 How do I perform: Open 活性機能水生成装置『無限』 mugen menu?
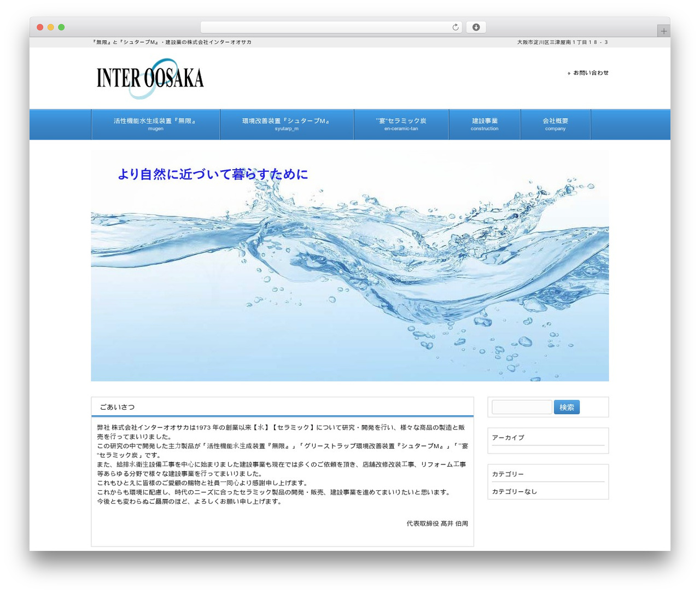[156, 124]
